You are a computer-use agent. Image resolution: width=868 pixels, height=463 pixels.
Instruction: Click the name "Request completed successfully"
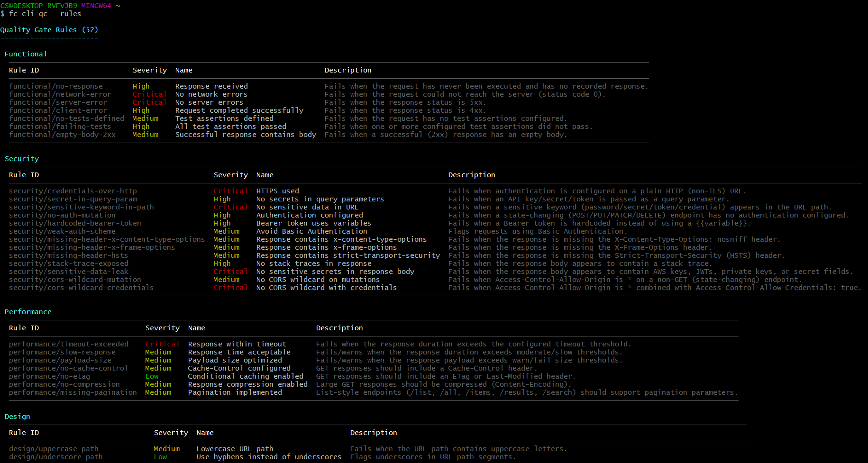pyautogui.click(x=239, y=110)
